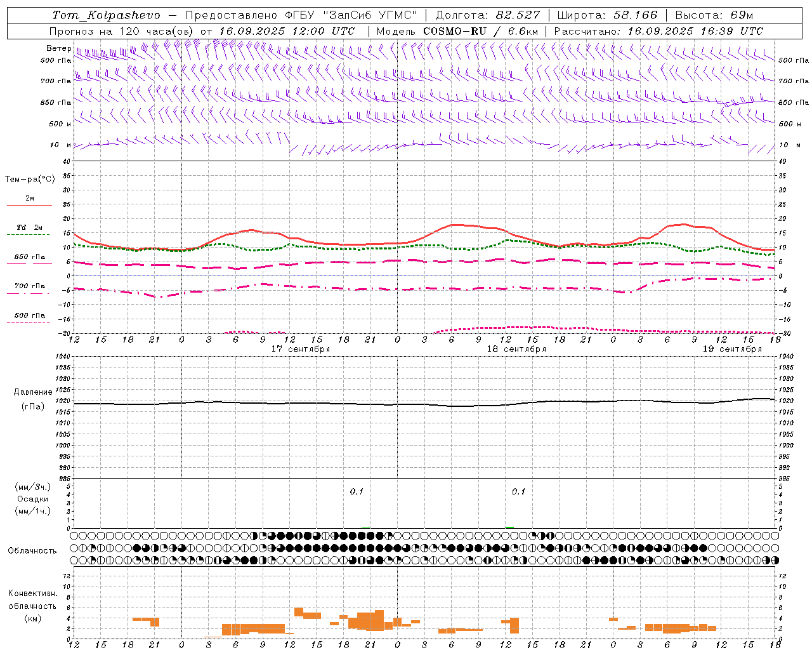Click the Давление pressure panel label

point(33,392)
